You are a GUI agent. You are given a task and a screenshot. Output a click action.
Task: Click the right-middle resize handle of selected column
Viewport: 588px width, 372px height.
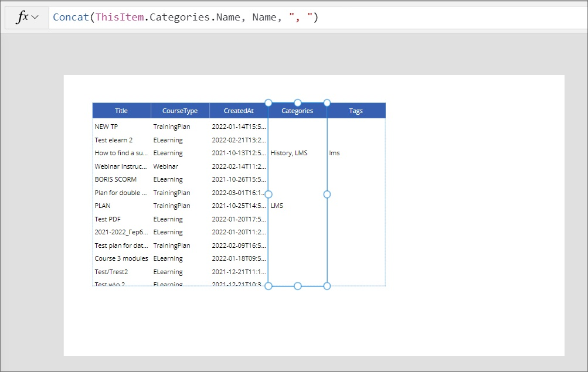327,194
